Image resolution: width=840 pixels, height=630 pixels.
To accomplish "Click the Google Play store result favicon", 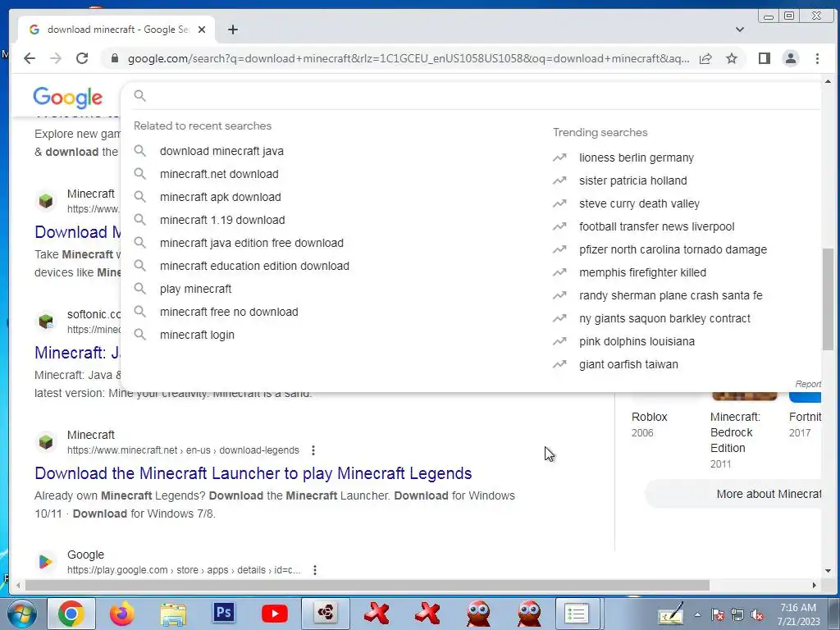I will (x=46, y=561).
